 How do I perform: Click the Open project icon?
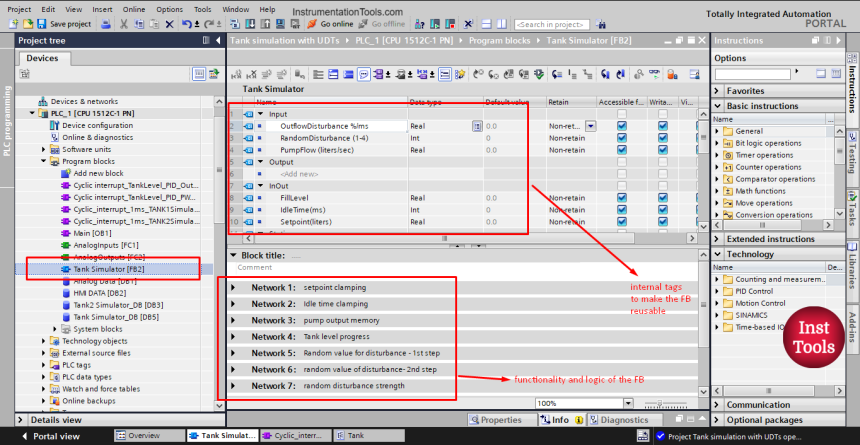27,24
